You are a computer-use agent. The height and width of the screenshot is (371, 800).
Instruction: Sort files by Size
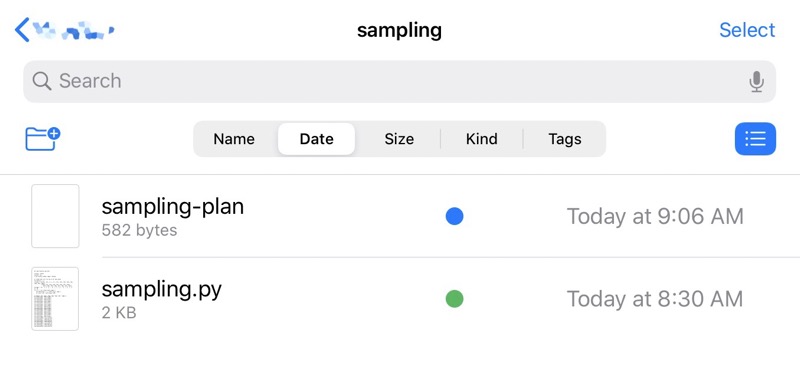point(399,139)
